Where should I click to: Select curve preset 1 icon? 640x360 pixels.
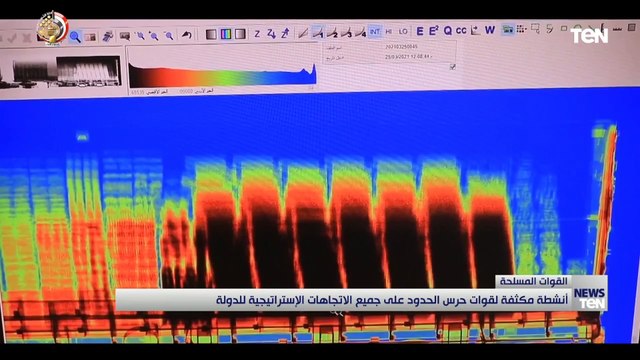pyautogui.click(x=318, y=32)
